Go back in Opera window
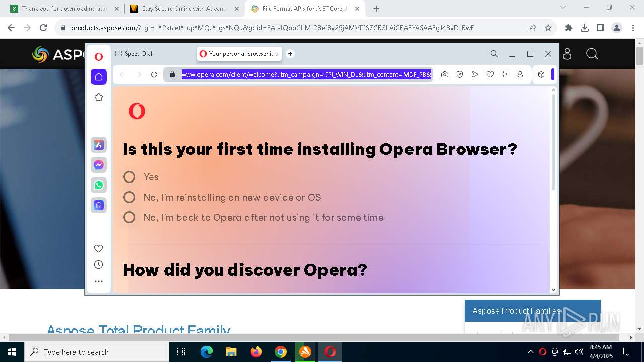This screenshot has width=644, height=362. pos(121,74)
